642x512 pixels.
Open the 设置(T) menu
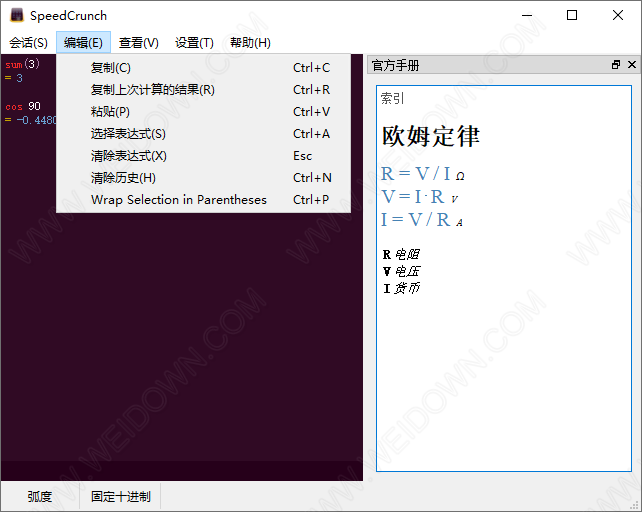[x=194, y=43]
